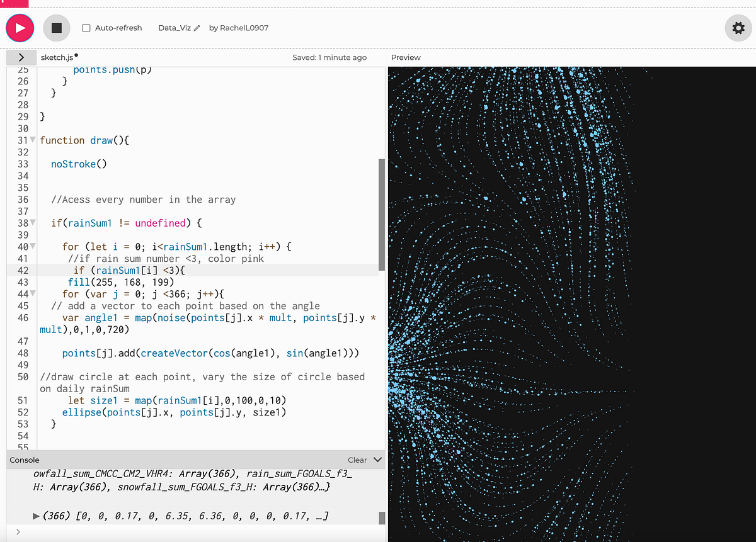Open RachelL0907's profile link

tap(244, 28)
